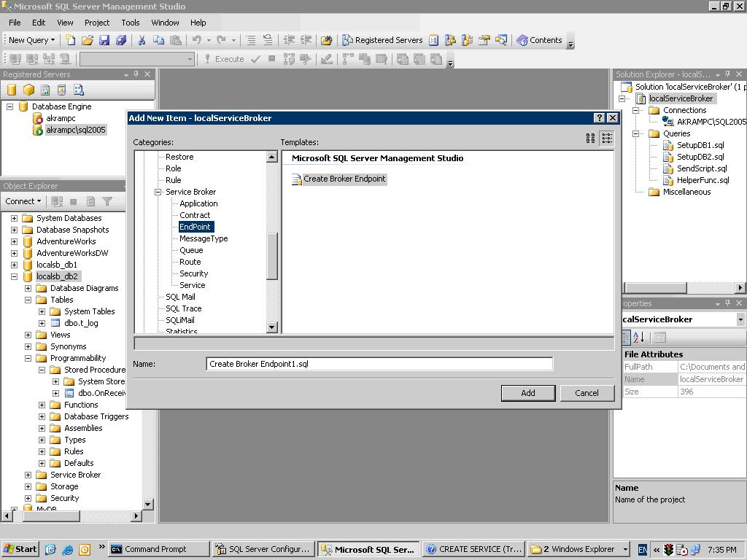Show properties in categorized view
Screen dimensions: 747x560
pos(625,338)
